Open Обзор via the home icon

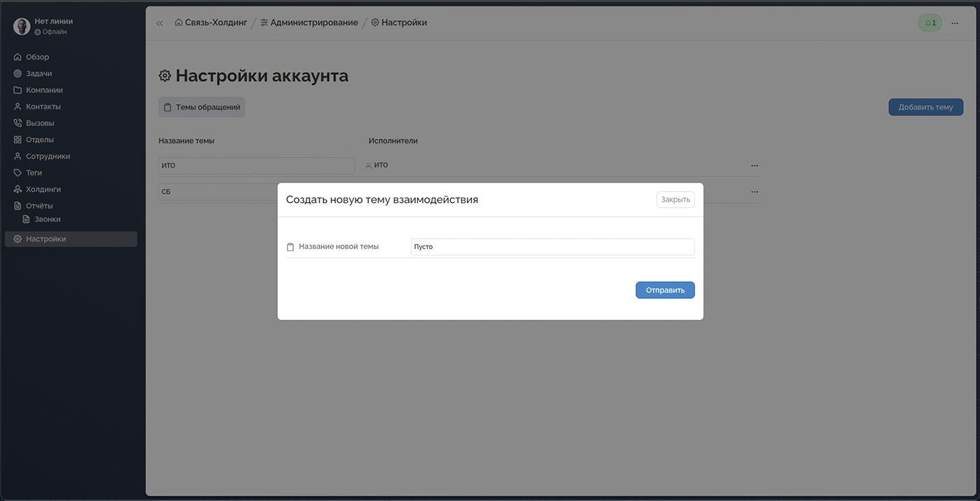click(x=17, y=56)
